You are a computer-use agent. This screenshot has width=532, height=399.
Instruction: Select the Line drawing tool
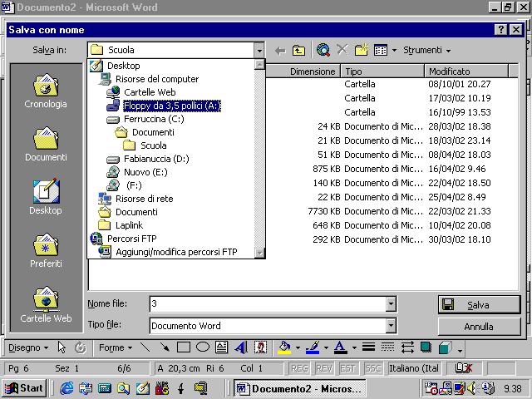[145, 347]
